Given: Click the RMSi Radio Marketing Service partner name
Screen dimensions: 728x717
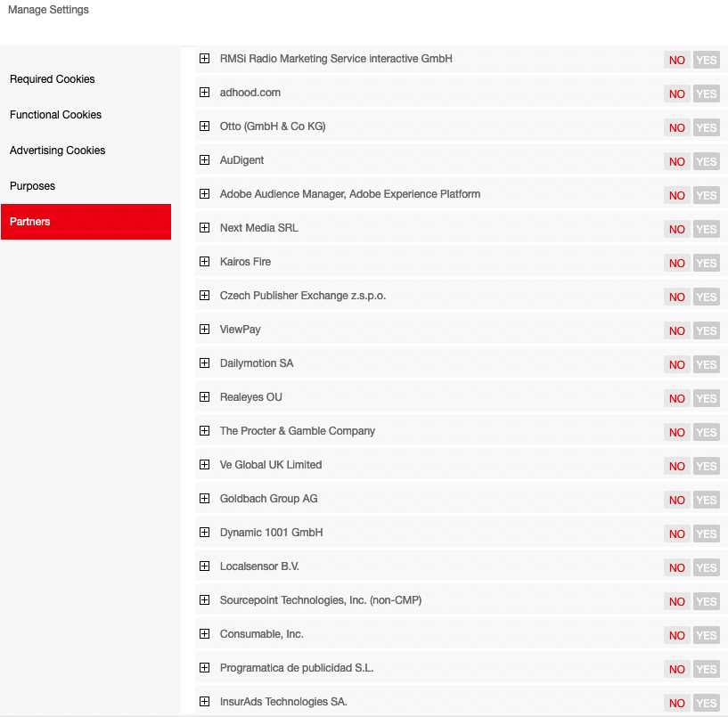Looking at the screenshot, I should point(336,59).
